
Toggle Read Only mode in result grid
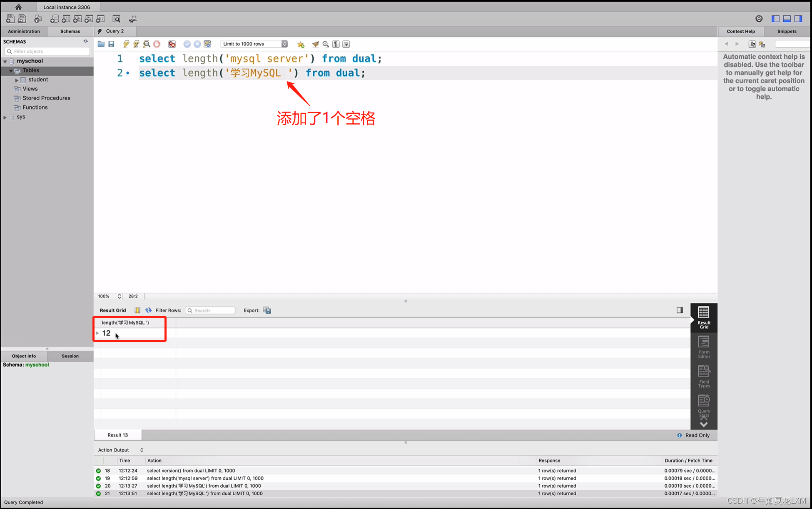(695, 435)
